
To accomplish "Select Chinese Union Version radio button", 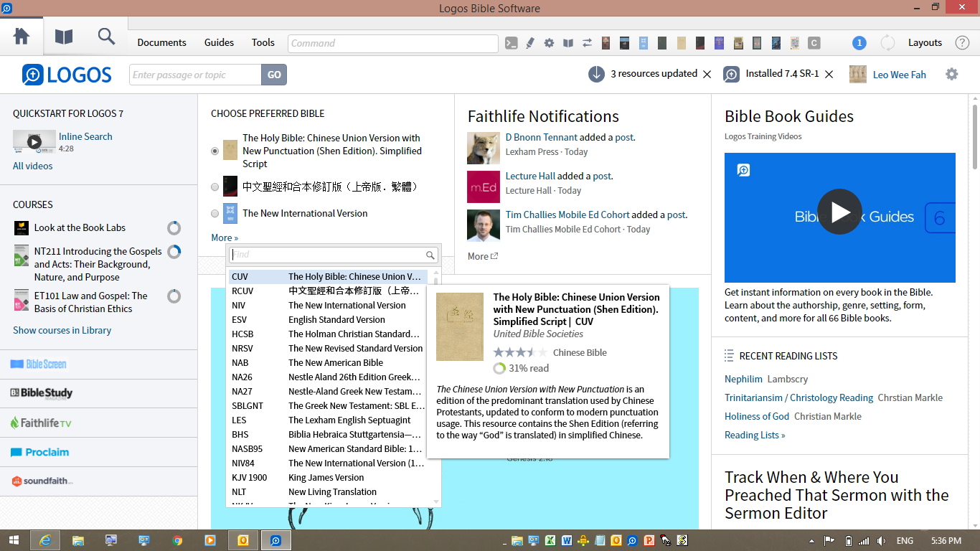I will 215,151.
